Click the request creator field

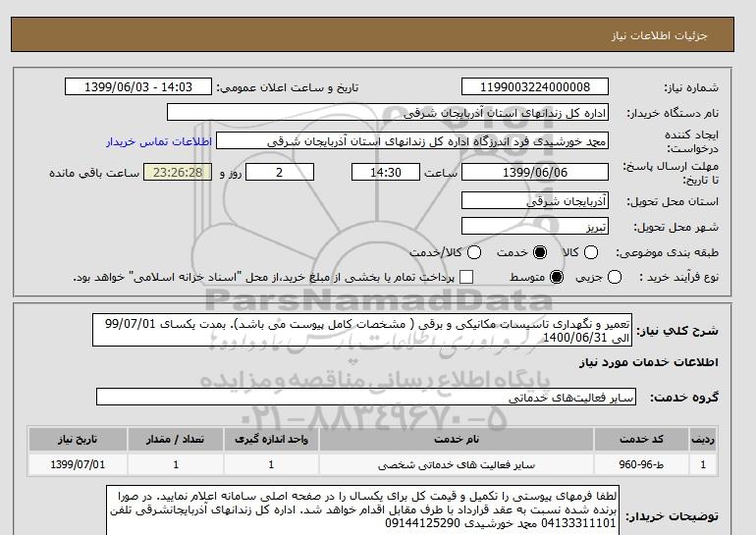(x=412, y=141)
